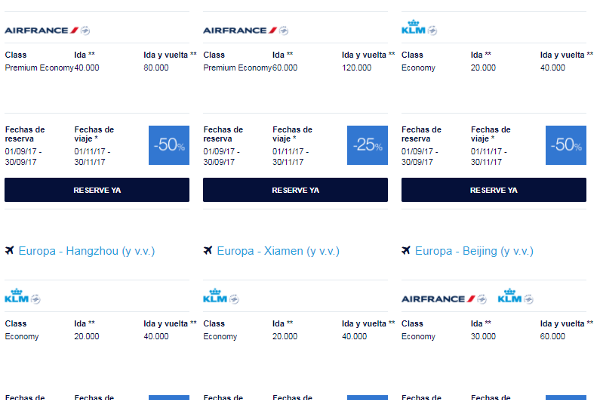
Task: Select 'Fechas de viaje *' heading in 80.000 card
Action: [x=94, y=134]
